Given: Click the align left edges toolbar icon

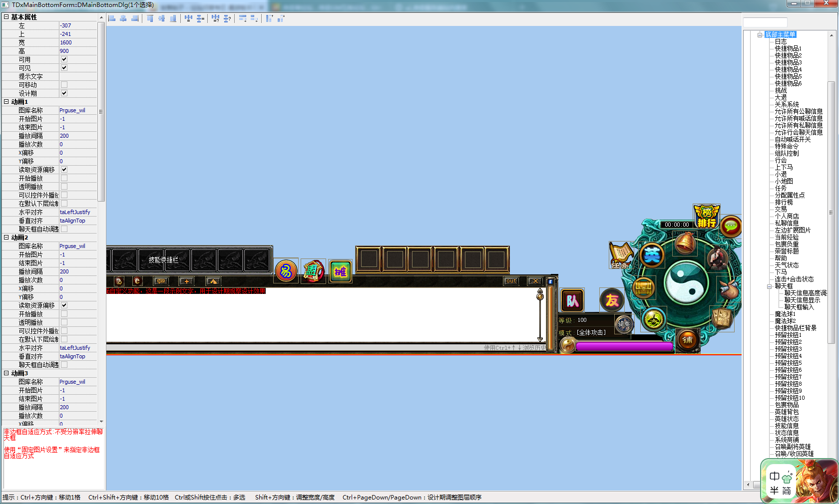Looking at the screenshot, I should pos(112,18).
